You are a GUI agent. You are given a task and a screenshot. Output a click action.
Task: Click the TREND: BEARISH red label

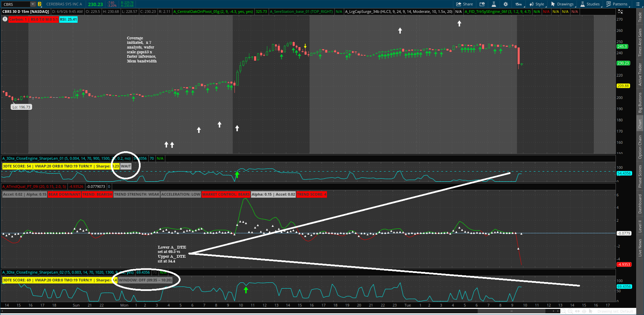(x=97, y=194)
